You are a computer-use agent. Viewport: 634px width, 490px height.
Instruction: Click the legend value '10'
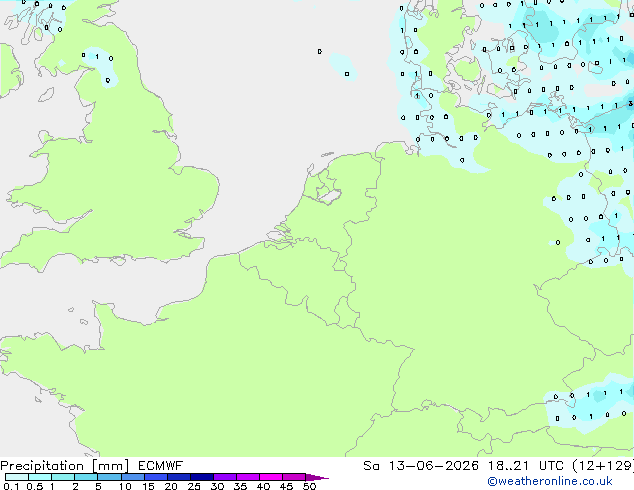pos(125,486)
